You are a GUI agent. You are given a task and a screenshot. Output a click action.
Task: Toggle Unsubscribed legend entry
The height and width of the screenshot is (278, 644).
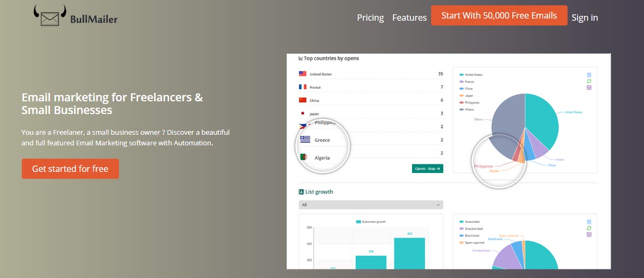pos(470,229)
